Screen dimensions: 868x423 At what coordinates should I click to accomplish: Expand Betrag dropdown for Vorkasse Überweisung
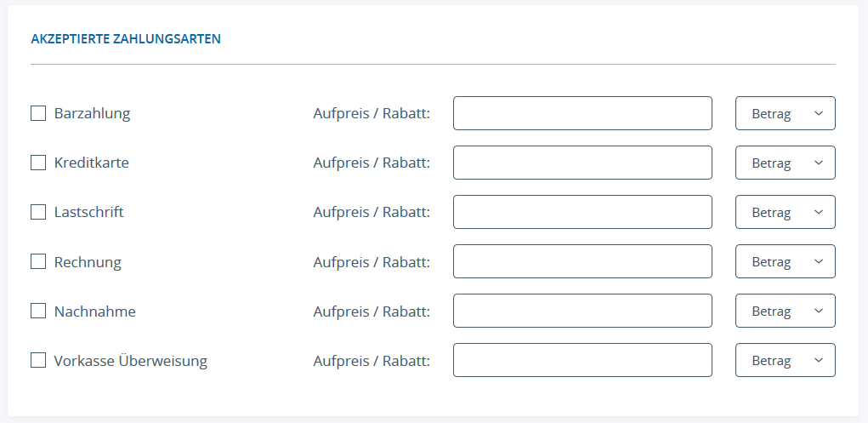(785, 360)
